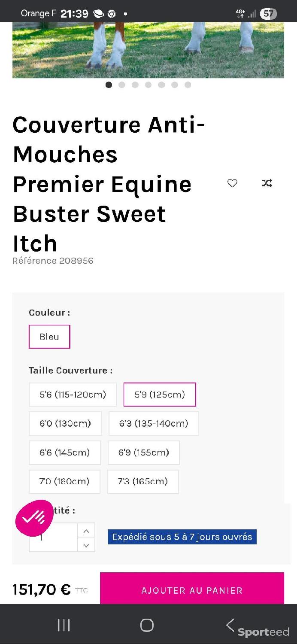
Task: Jump to the last image carousel dot
Action: [188, 85]
